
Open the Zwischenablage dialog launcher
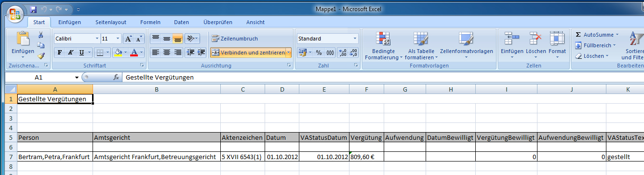pyautogui.click(x=46, y=65)
